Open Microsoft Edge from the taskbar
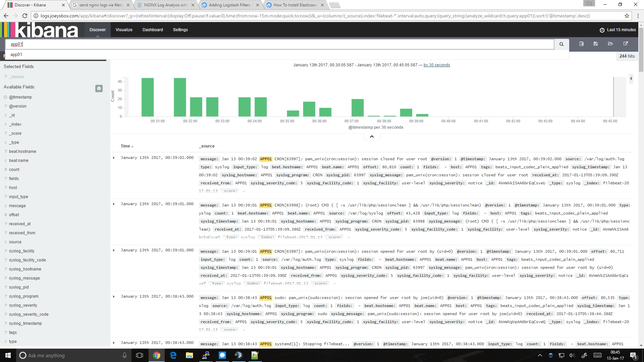The width and height of the screenshot is (644, 362). pos(173,355)
